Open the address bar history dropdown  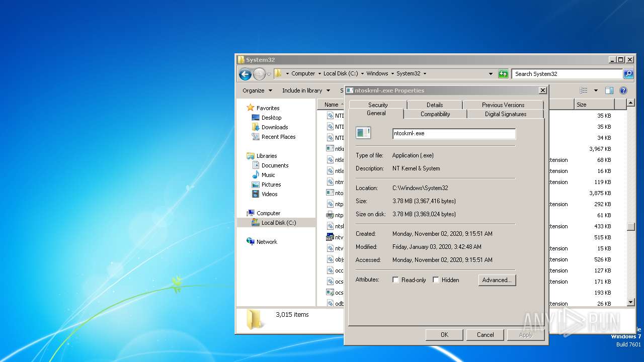pos(491,73)
